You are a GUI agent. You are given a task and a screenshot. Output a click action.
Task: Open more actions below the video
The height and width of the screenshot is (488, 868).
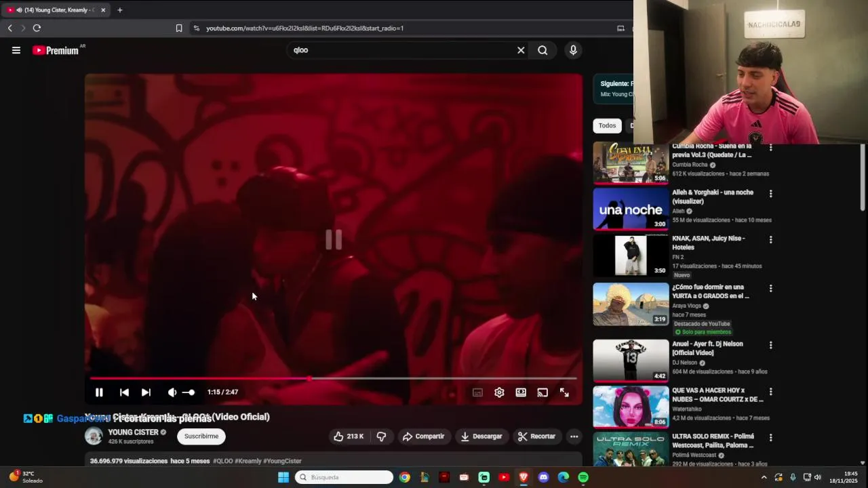pos(574,436)
